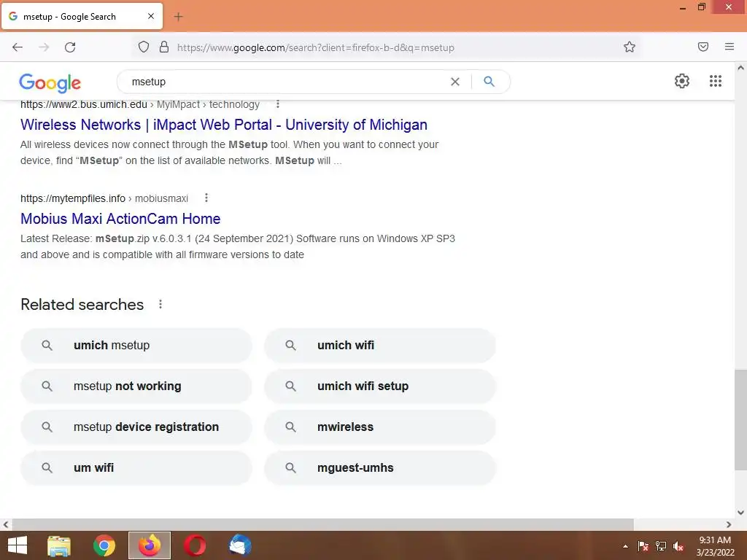
Task: Bookmark this page with the star icon
Action: pyautogui.click(x=630, y=47)
